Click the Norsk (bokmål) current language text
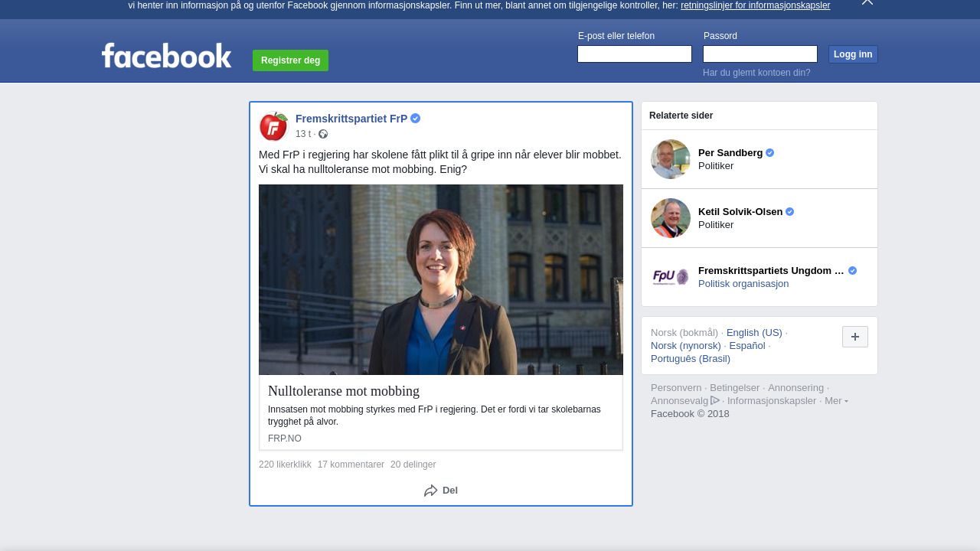Screen dimensions: 980x551 click(684, 333)
